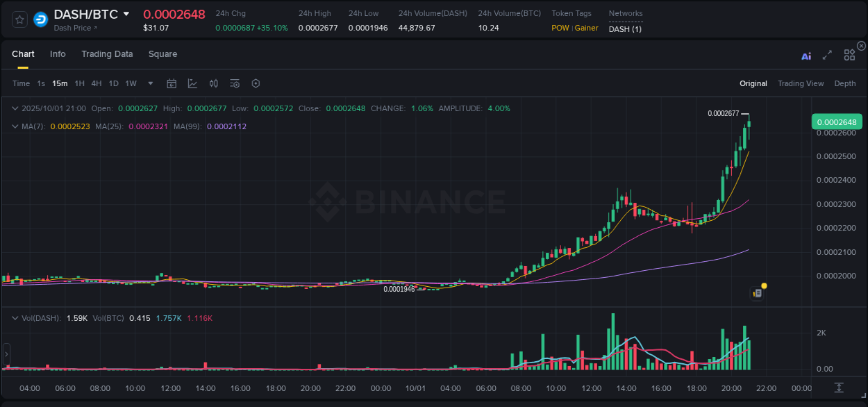Open the technical indicators icon
Screen dimensions: 868x407
pyautogui.click(x=214, y=83)
